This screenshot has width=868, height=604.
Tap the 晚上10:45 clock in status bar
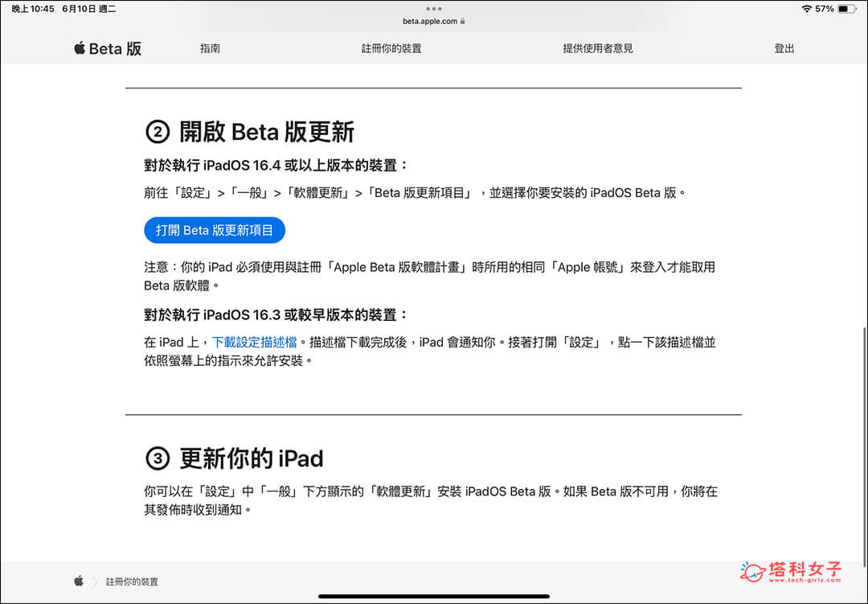pos(33,8)
